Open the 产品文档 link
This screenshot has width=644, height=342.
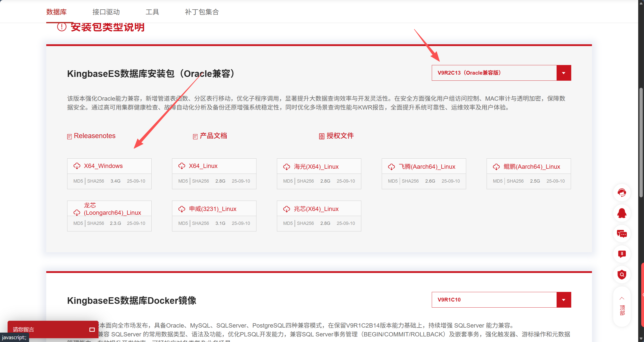pyautogui.click(x=213, y=136)
